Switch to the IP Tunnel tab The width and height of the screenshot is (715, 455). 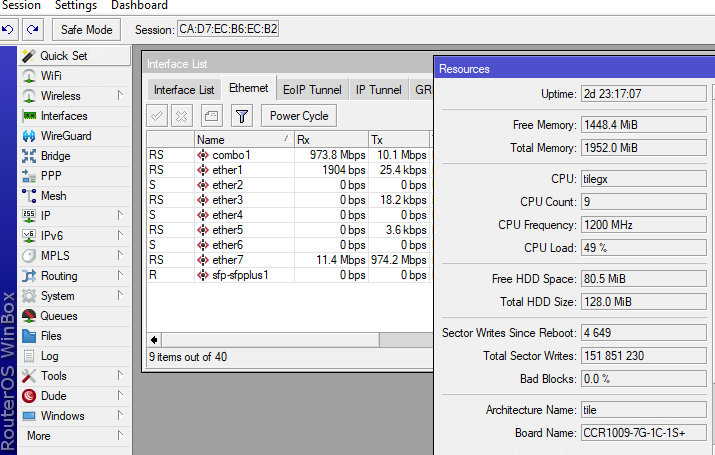click(378, 90)
